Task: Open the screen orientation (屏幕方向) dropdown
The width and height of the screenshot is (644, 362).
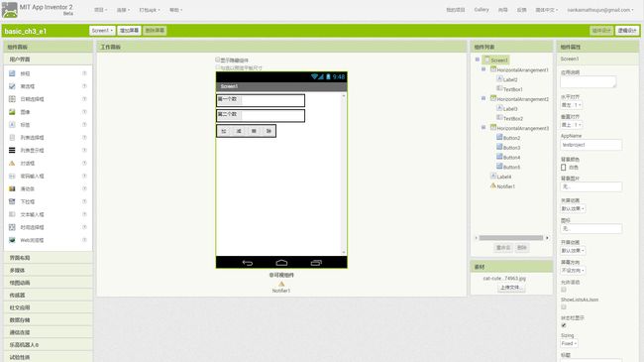Action: (x=573, y=271)
